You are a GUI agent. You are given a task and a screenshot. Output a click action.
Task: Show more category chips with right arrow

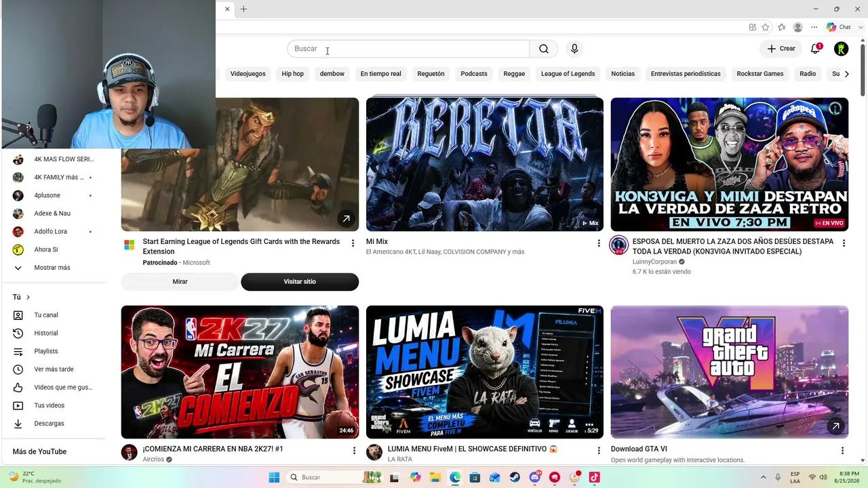[x=846, y=74]
